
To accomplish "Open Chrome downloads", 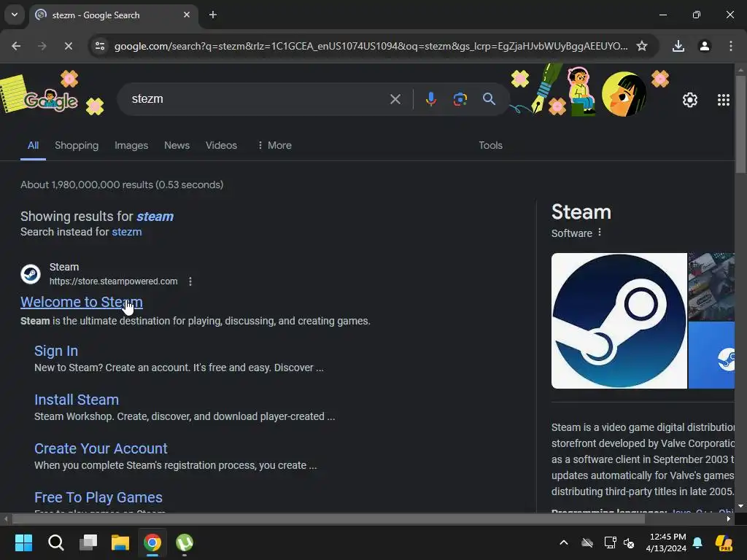I will (x=678, y=46).
